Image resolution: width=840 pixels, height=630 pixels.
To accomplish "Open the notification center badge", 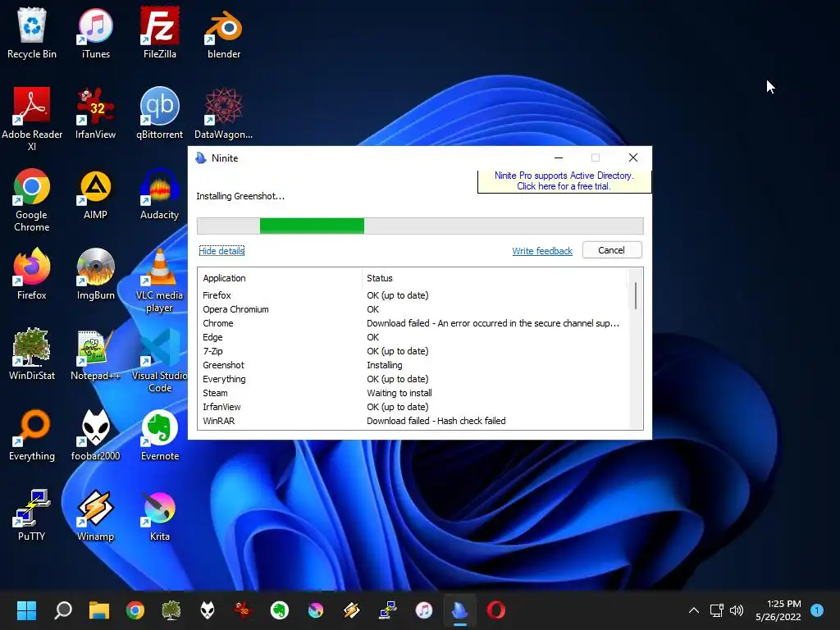I will pos(817,610).
